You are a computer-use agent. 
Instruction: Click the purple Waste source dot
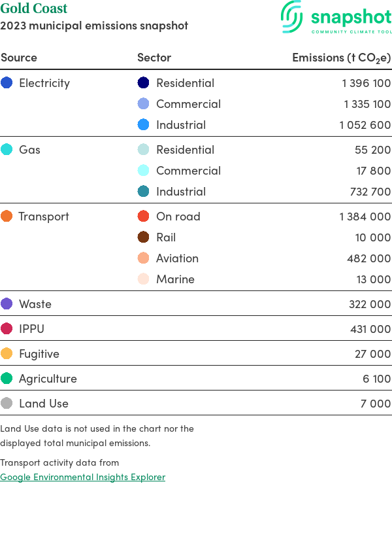tap(7, 304)
